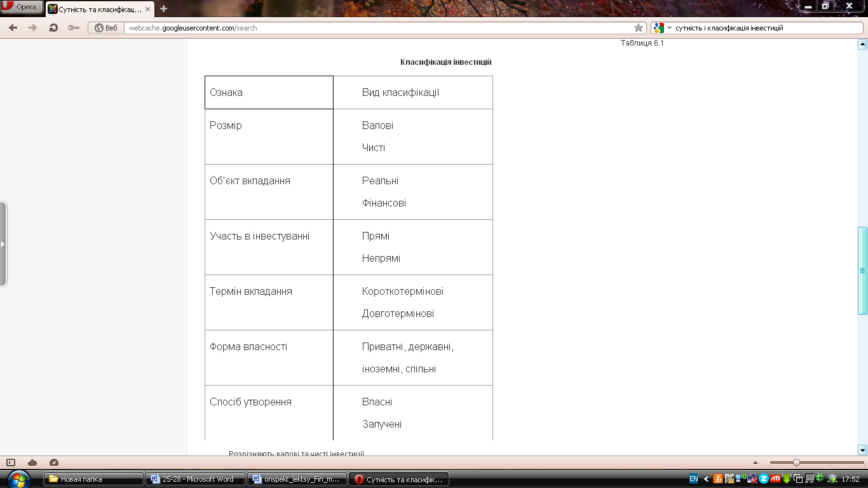The width and height of the screenshot is (868, 488).
Task: Click the Класифікація інвестицій table title
Action: point(446,62)
